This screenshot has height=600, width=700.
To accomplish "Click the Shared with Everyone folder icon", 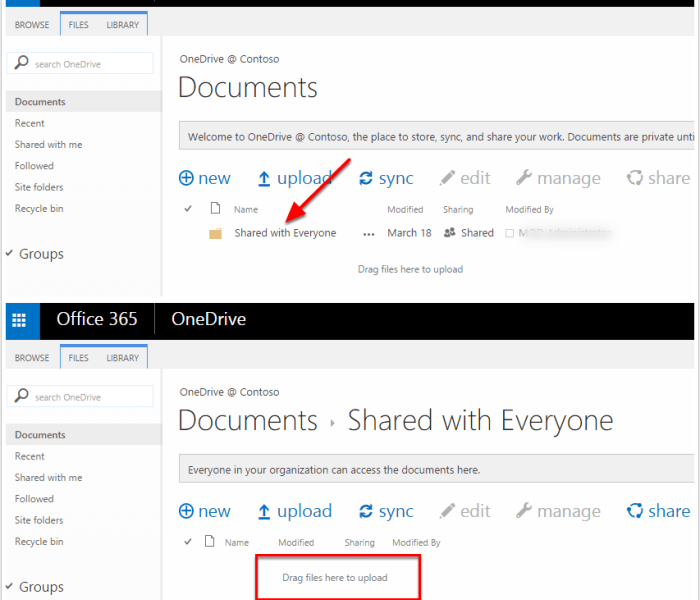I will tap(216, 233).
